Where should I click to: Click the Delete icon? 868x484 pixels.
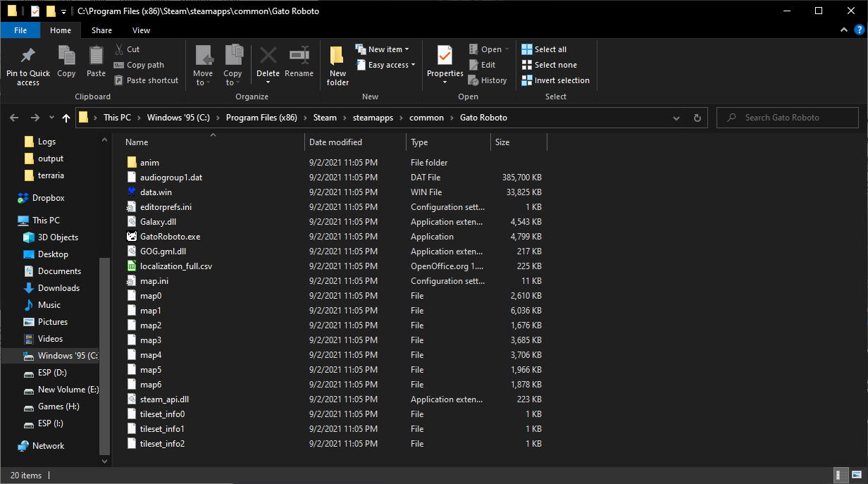pos(268,63)
